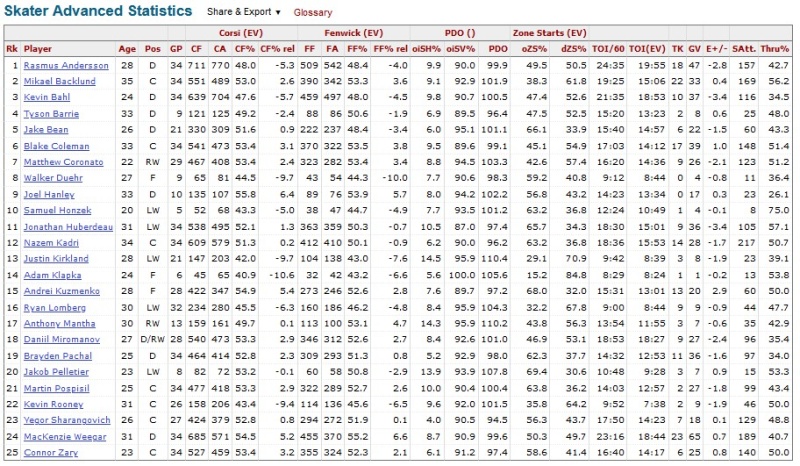This screenshot has height=466, width=800.
Task: Sort table by the Player column header
Action: 38,49
